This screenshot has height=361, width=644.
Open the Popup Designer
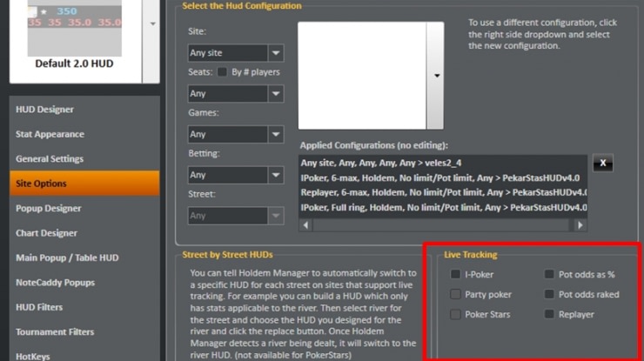point(84,208)
